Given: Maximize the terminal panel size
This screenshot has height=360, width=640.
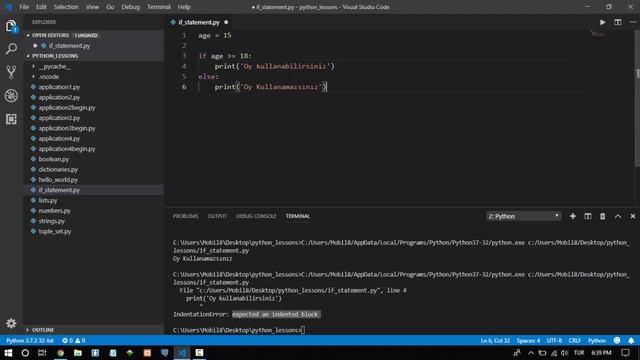Looking at the screenshot, I should click(x=618, y=216).
